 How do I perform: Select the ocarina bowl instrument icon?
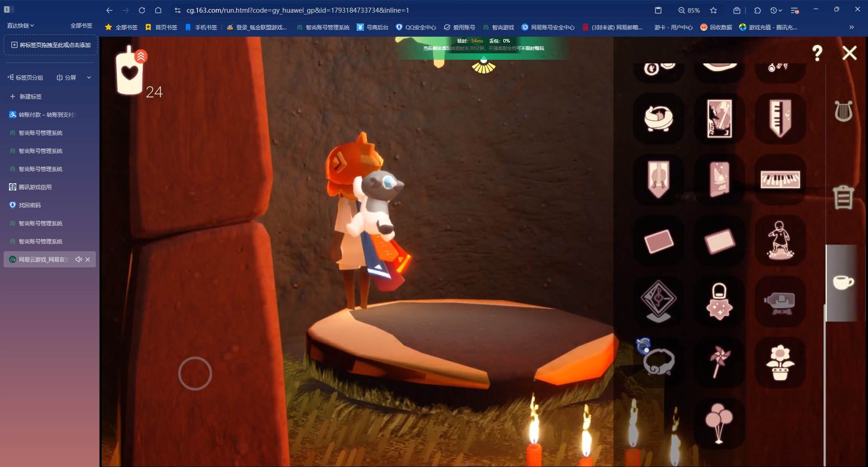658,119
